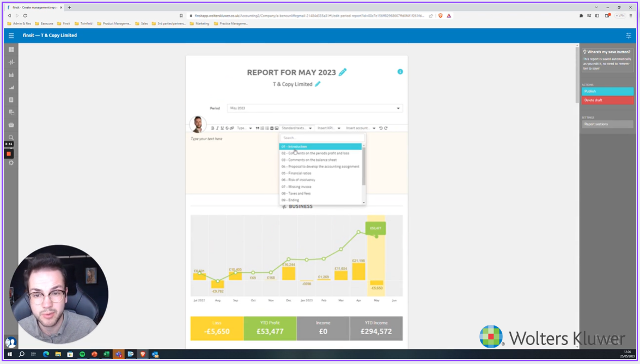Click the blue info icon on the report
640x364 pixels.
[x=400, y=72]
